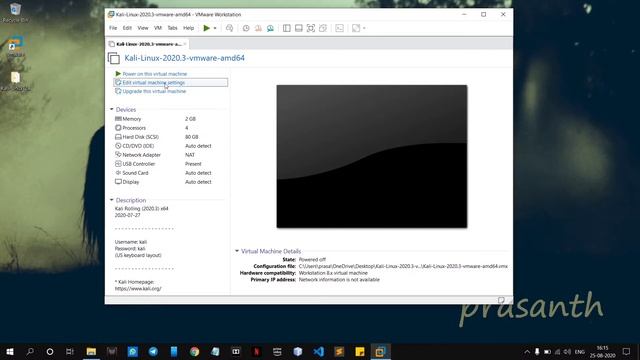The width and height of the screenshot is (640, 360).
Task: Open the power options dropdown arrow beside the play button
Action: [215, 28]
